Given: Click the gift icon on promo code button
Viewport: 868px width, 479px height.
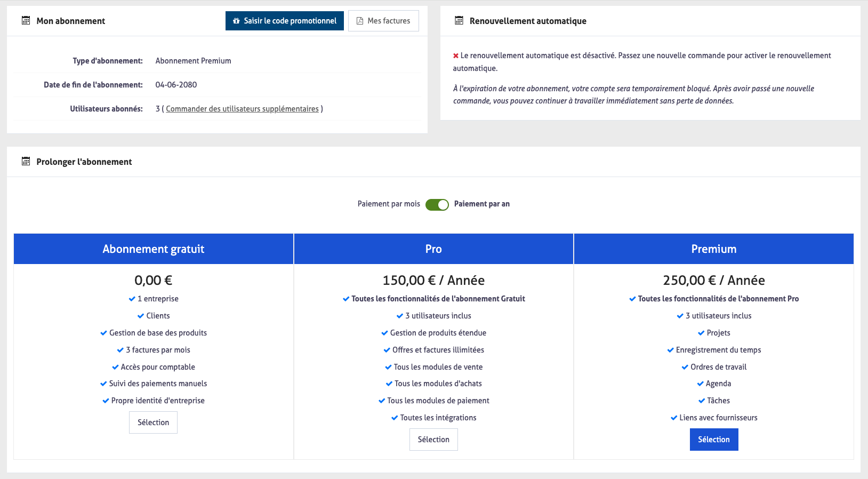Looking at the screenshot, I should pos(236,21).
